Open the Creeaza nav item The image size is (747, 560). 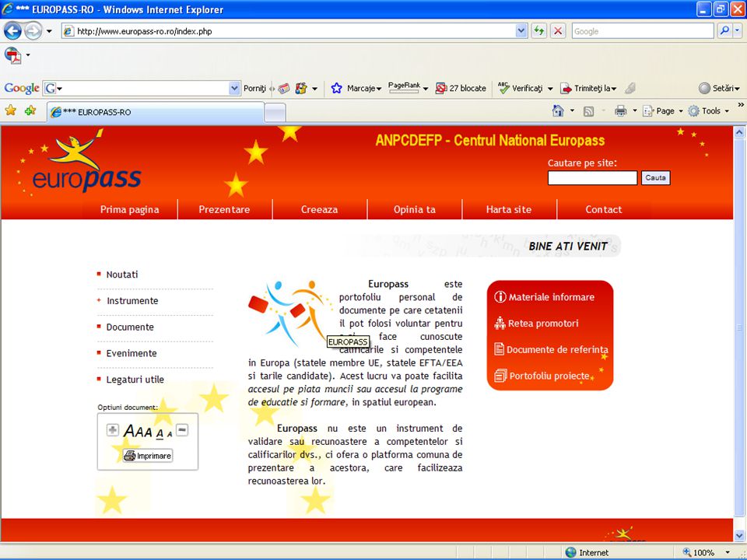pyautogui.click(x=319, y=209)
